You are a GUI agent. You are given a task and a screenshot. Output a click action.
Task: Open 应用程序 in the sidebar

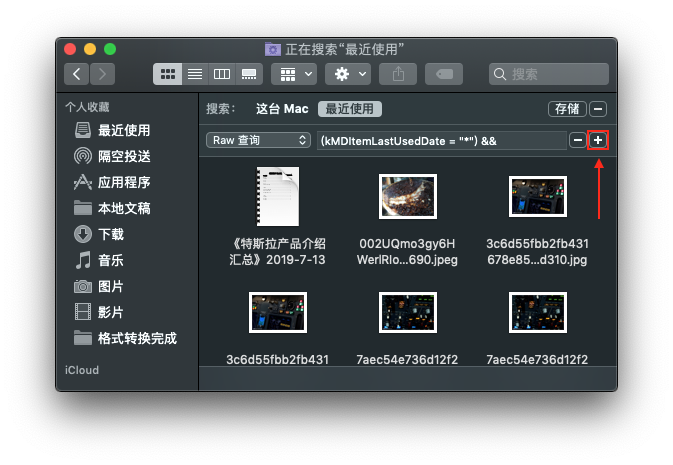[x=124, y=182]
